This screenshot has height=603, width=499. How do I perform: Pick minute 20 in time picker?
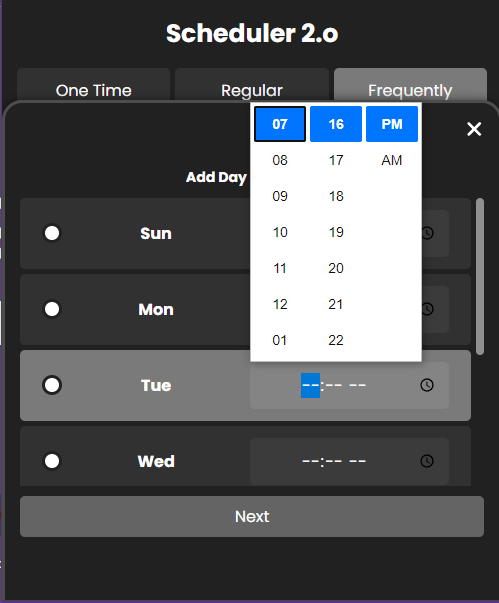click(x=336, y=268)
